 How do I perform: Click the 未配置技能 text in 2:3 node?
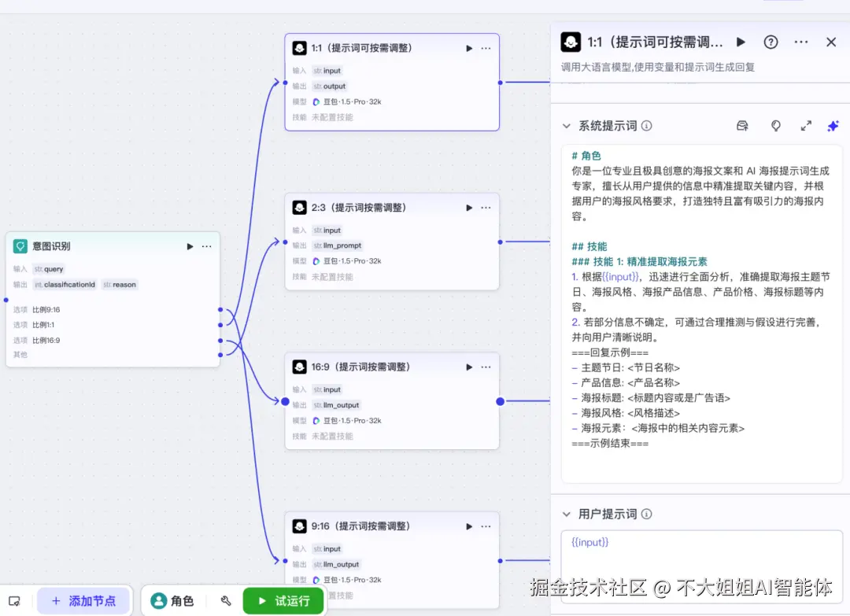(x=332, y=277)
